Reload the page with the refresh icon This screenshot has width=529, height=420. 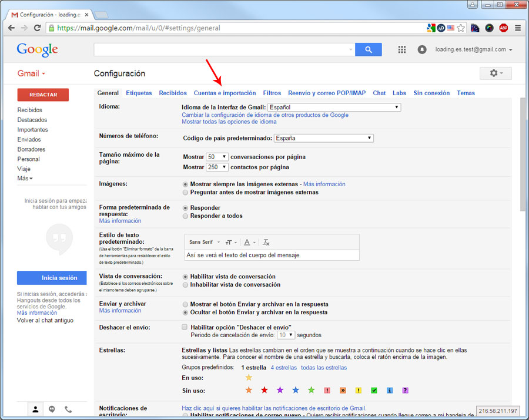tap(37, 28)
